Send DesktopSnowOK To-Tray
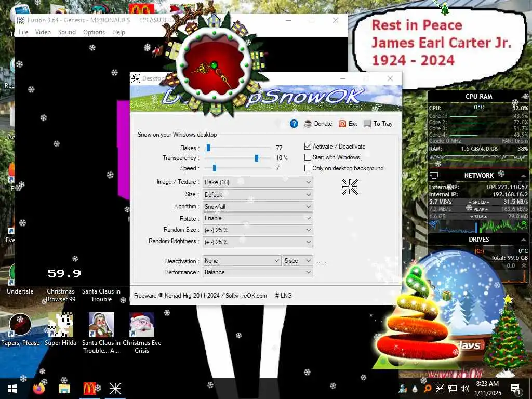Image resolution: width=532 pixels, height=399 pixels. point(378,124)
